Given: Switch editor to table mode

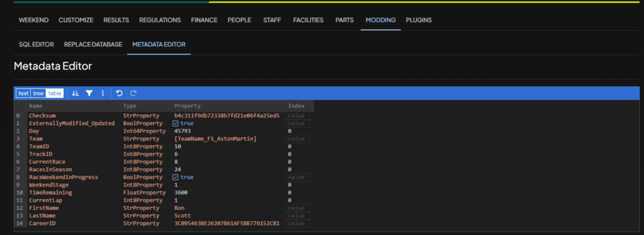Looking at the screenshot, I should point(55,93).
